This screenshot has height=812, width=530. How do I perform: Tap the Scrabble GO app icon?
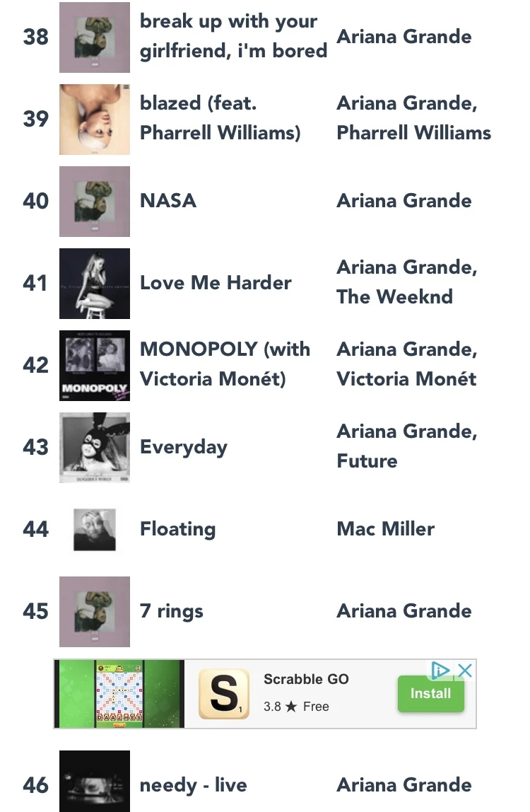coord(223,694)
